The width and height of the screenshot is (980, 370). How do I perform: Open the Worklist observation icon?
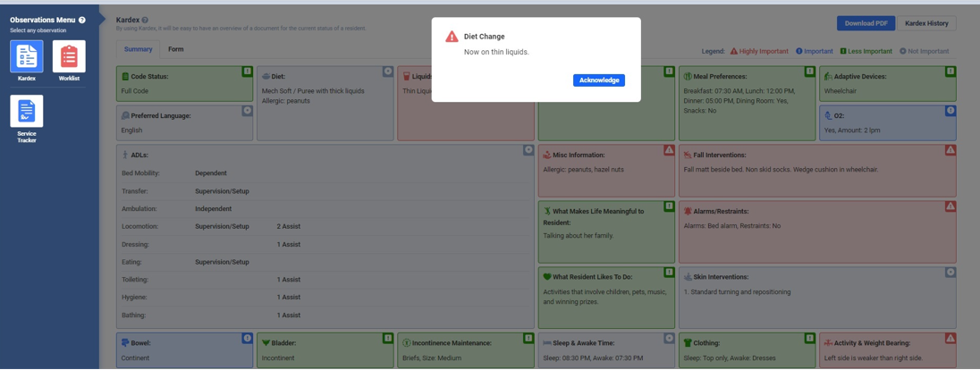[69, 56]
